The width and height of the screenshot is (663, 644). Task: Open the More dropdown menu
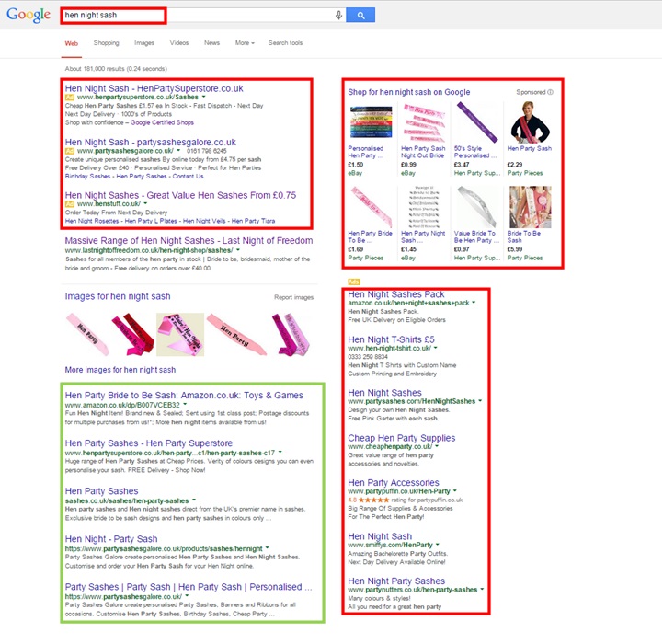(x=245, y=42)
